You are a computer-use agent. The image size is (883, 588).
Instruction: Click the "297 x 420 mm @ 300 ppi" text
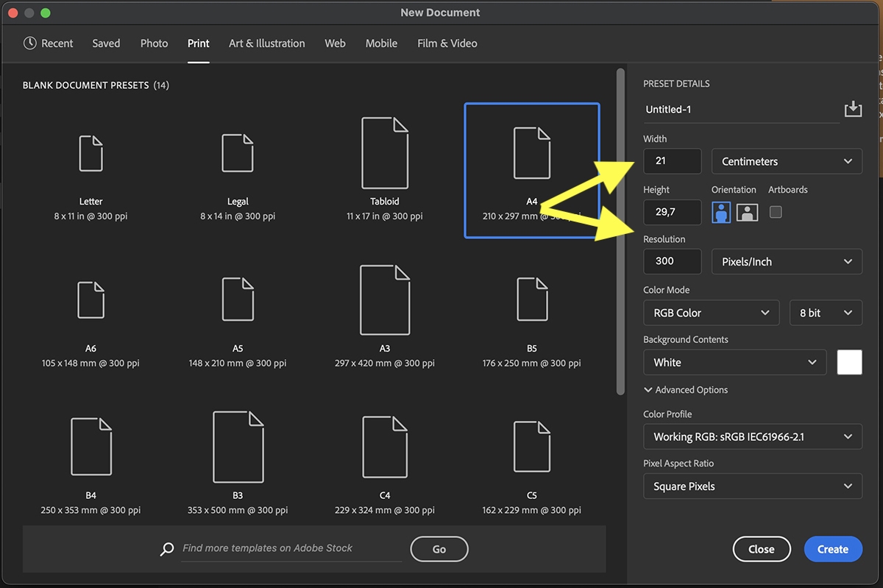pos(385,364)
